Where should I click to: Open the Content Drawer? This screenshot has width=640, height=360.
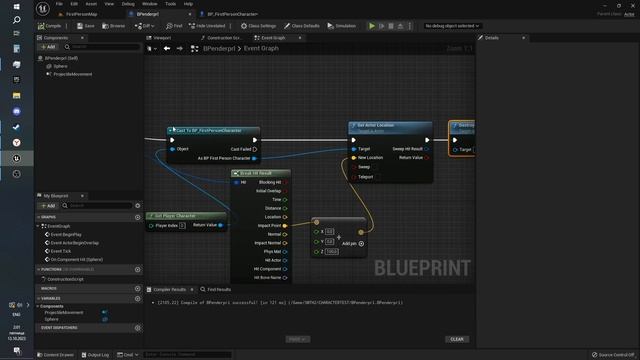tap(56, 355)
